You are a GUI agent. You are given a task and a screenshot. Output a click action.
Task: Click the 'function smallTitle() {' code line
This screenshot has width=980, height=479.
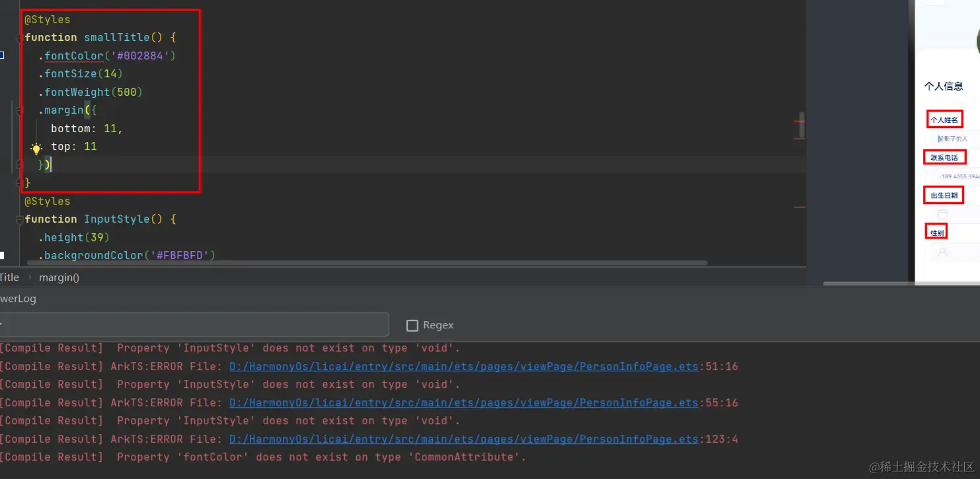click(x=100, y=38)
